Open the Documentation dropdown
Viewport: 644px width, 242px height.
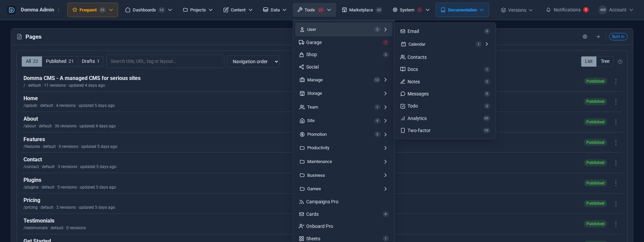point(462,10)
